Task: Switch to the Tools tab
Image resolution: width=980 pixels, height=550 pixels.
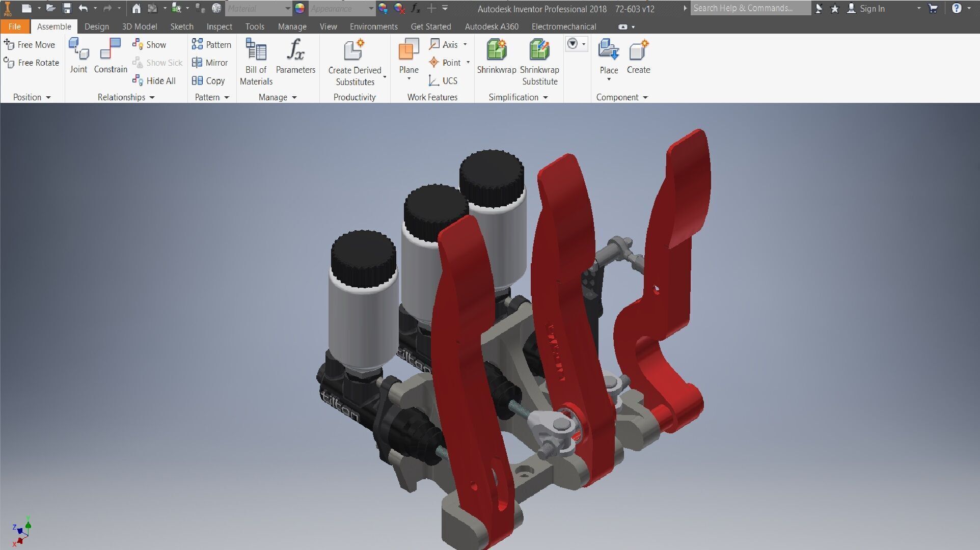Action: [x=255, y=26]
